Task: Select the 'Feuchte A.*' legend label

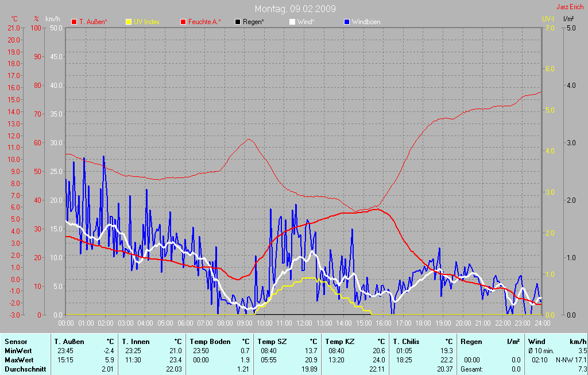Action: (204, 22)
